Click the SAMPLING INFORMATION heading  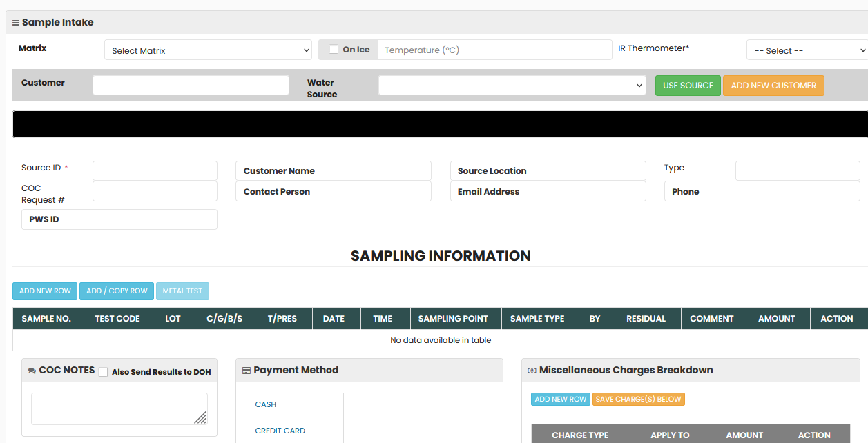pos(441,256)
